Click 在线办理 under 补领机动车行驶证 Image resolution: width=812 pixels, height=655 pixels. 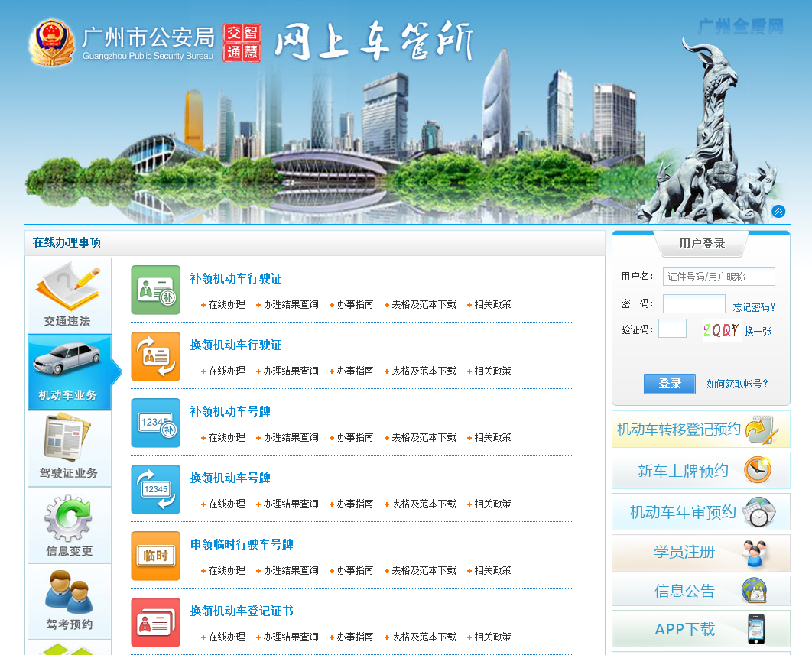click(x=226, y=304)
